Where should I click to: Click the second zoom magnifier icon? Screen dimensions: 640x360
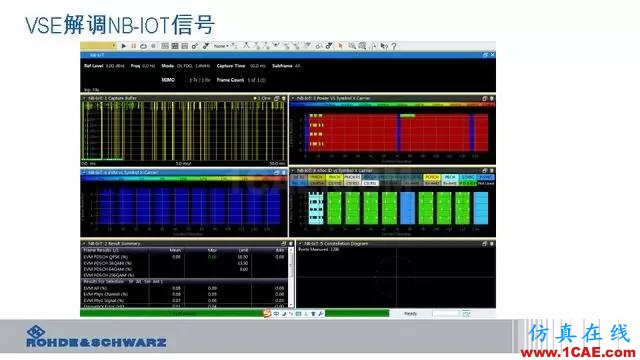click(362, 46)
